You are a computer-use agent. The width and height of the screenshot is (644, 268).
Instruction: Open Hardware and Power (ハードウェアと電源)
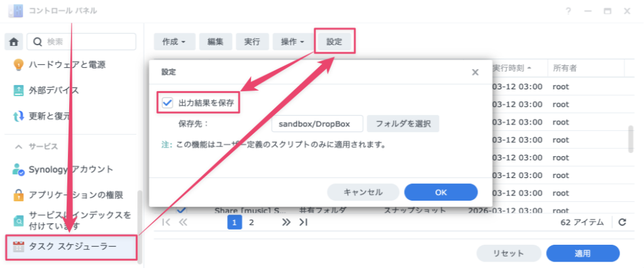(67, 64)
